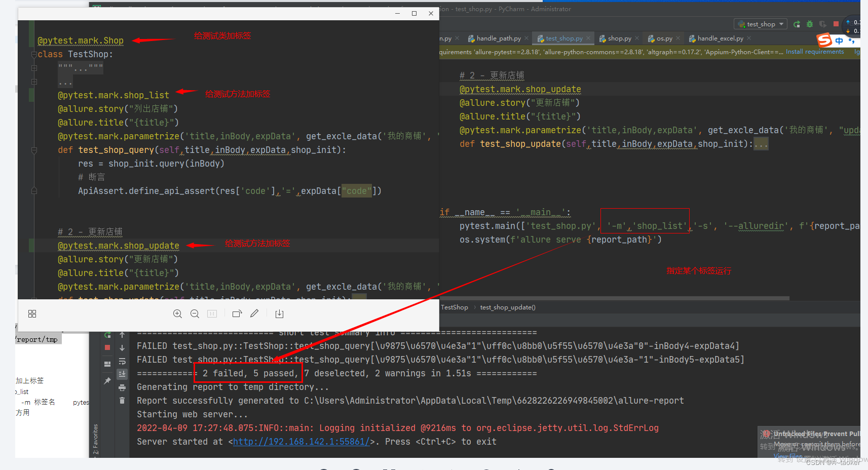
Task: Pin the Run tab with the pin icon
Action: click(x=107, y=380)
